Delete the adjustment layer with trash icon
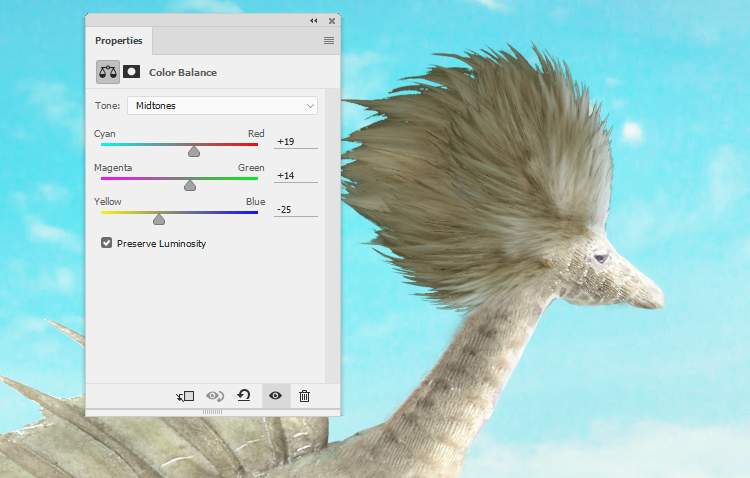The height and width of the screenshot is (478, 750). point(305,396)
